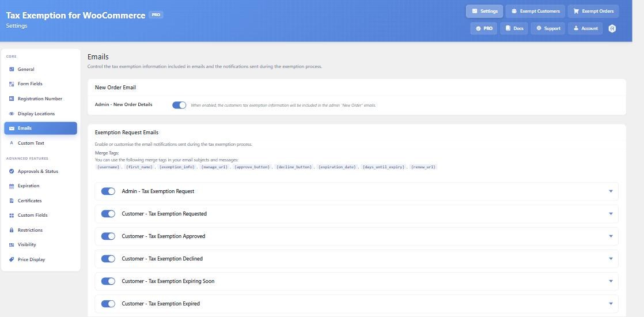
Task: Click the General sidebar icon
Action: [x=12, y=69]
